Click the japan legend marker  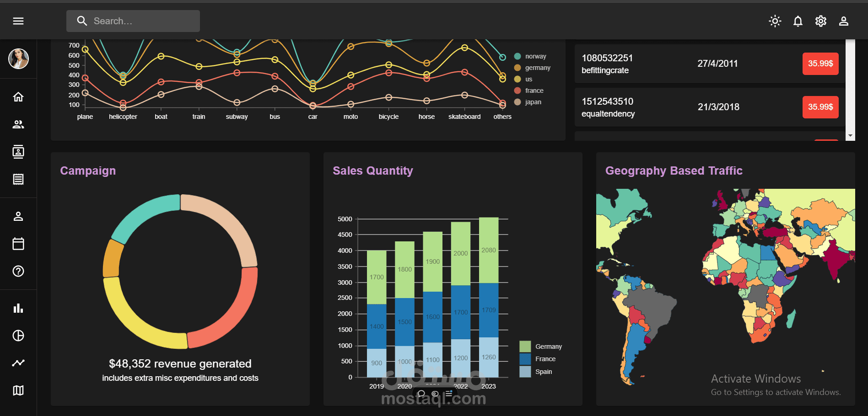pyautogui.click(x=518, y=102)
